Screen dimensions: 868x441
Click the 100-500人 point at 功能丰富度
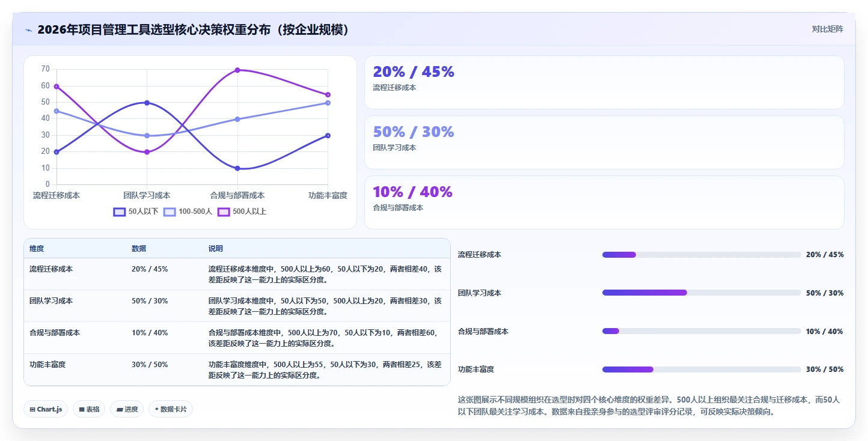328,103
